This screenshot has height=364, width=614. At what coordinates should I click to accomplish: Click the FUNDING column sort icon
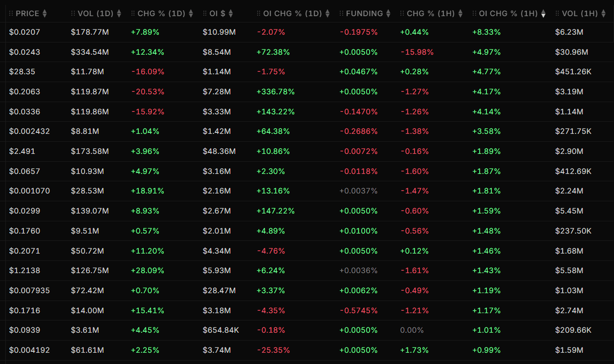(x=388, y=14)
